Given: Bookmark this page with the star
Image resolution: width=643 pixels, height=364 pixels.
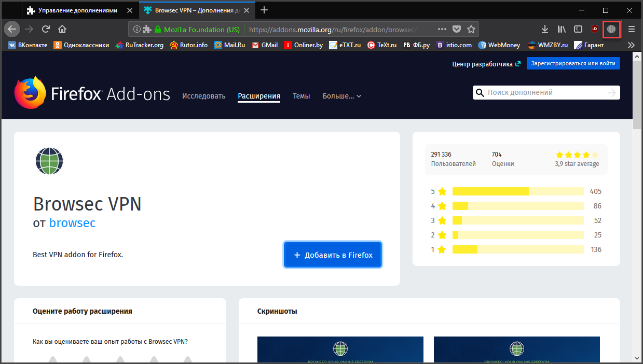Looking at the screenshot, I should click(x=471, y=29).
